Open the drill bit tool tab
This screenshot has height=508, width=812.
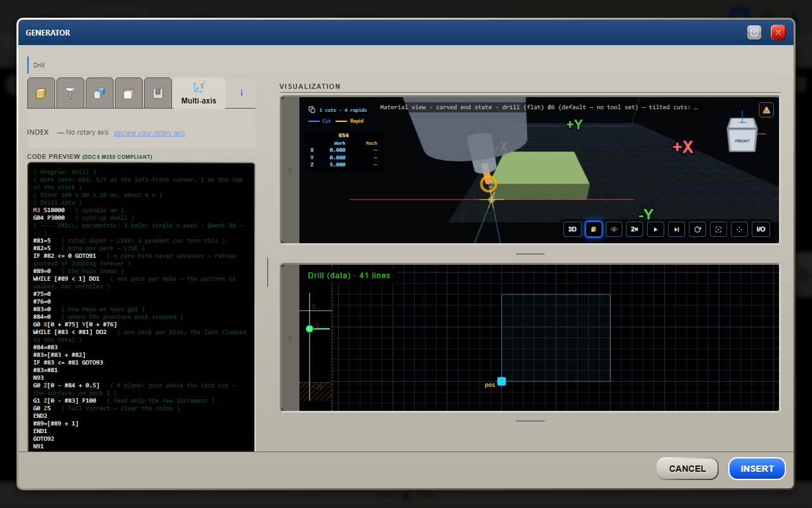[70, 93]
